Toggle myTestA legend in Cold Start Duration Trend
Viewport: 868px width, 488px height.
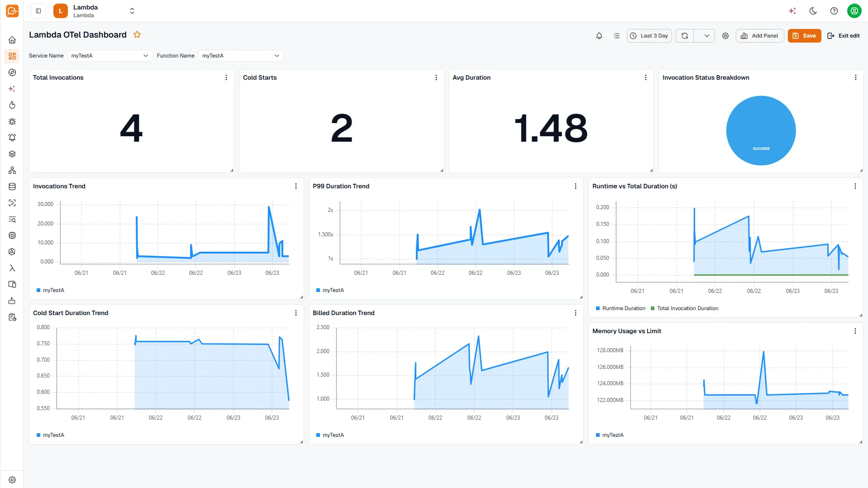pos(50,435)
